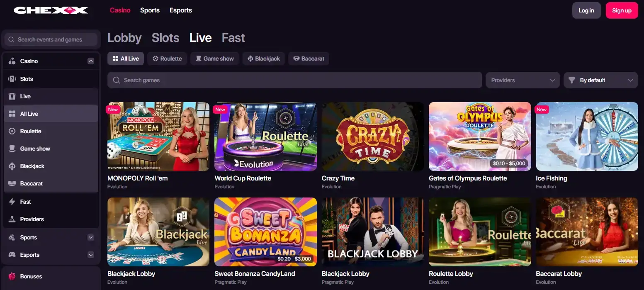Select the Baccarat icon in the sidebar
This screenshot has width=644, height=290.
click(12, 183)
